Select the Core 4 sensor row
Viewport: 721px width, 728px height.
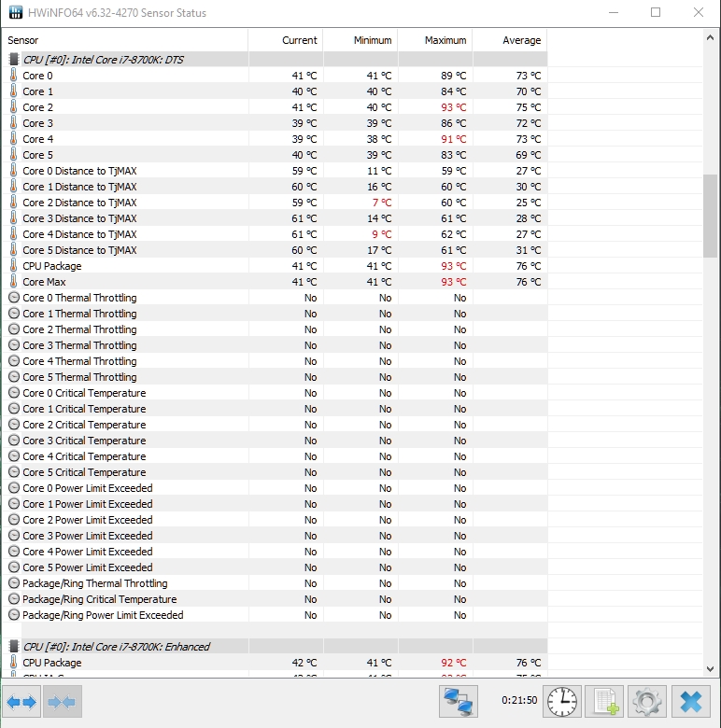[x=275, y=139]
